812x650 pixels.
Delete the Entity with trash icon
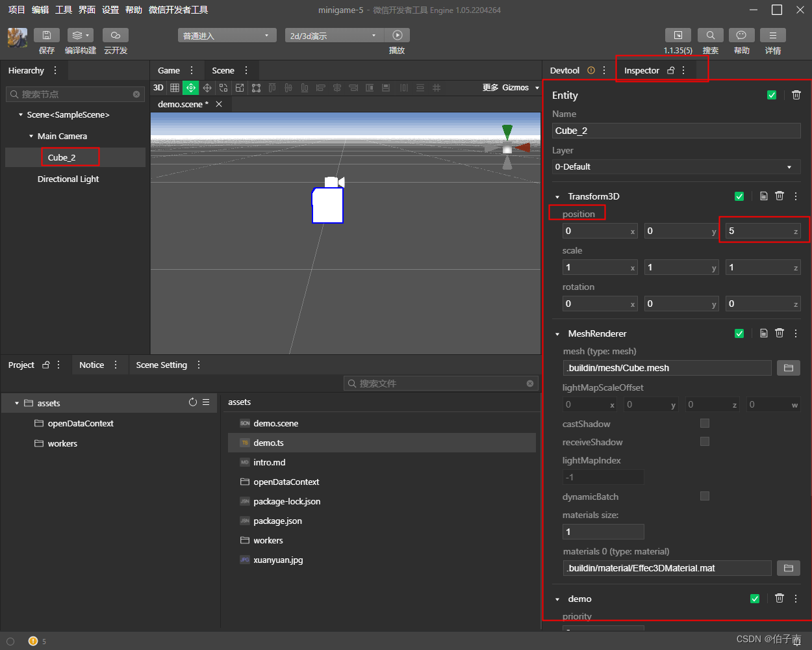(796, 95)
